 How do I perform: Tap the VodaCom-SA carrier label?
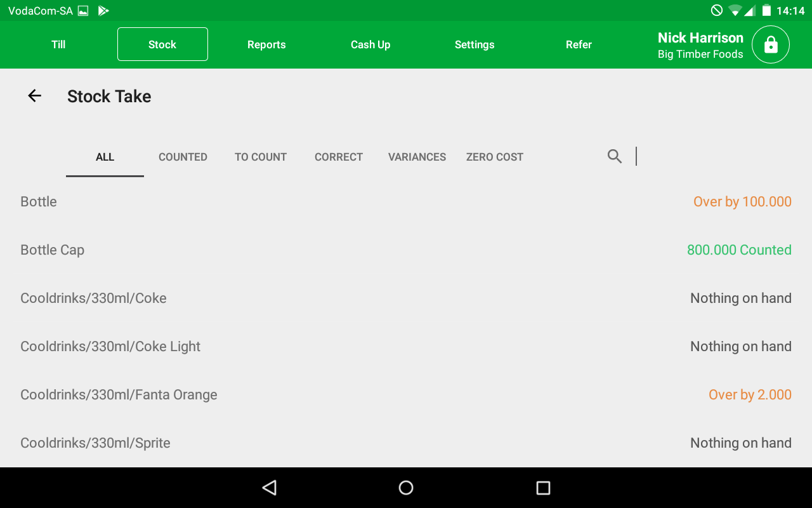coord(41,11)
